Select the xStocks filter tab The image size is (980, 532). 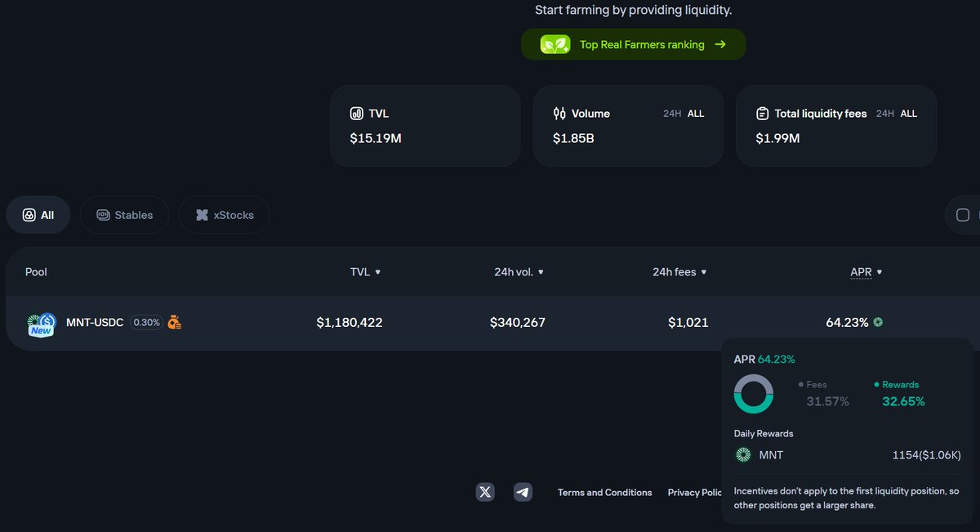[225, 215]
